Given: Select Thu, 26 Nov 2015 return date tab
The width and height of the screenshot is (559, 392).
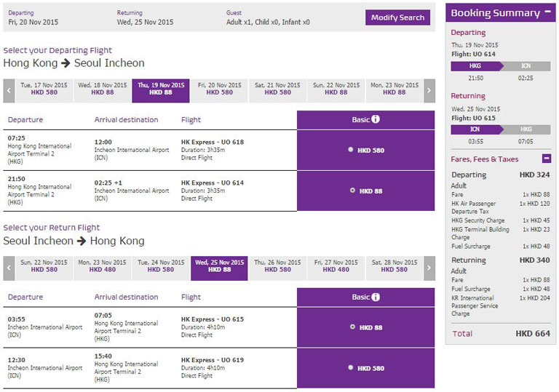Looking at the screenshot, I should click(277, 266).
